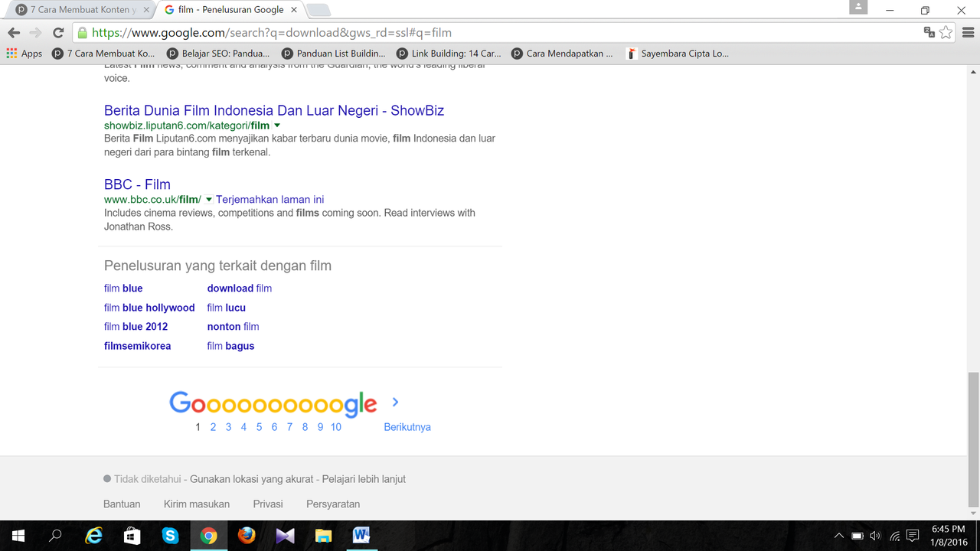Open 'Berita Dunia Film Indonesia' result
Screen dimensions: 980x551
click(274, 110)
